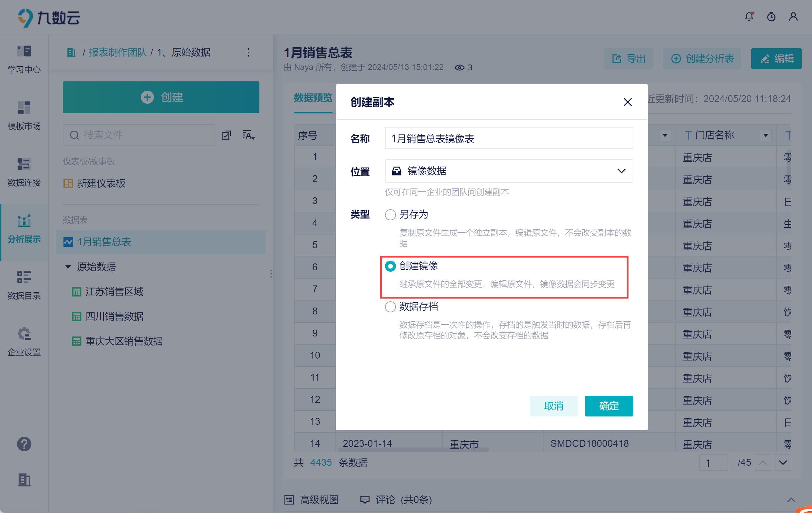Click the view count eye icon

pyautogui.click(x=459, y=68)
